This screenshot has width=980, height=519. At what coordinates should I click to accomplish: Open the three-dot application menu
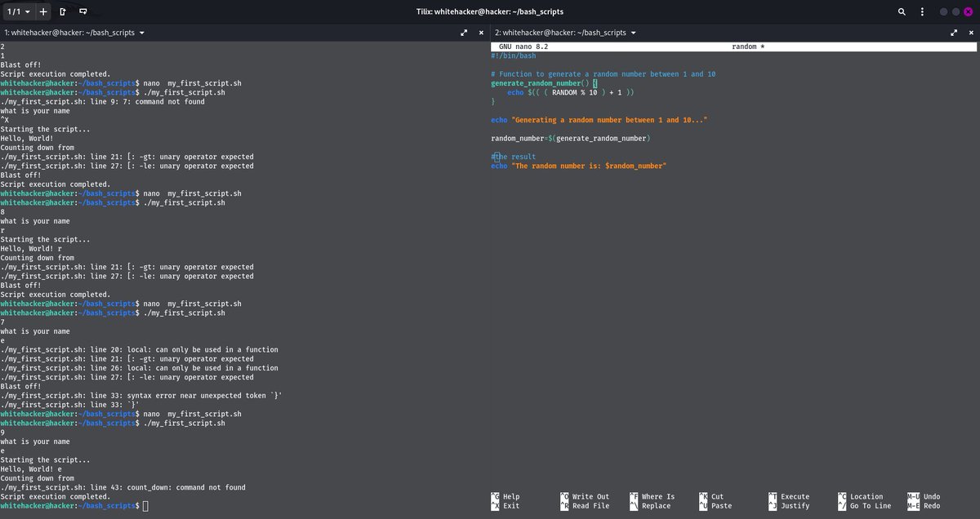coord(921,11)
